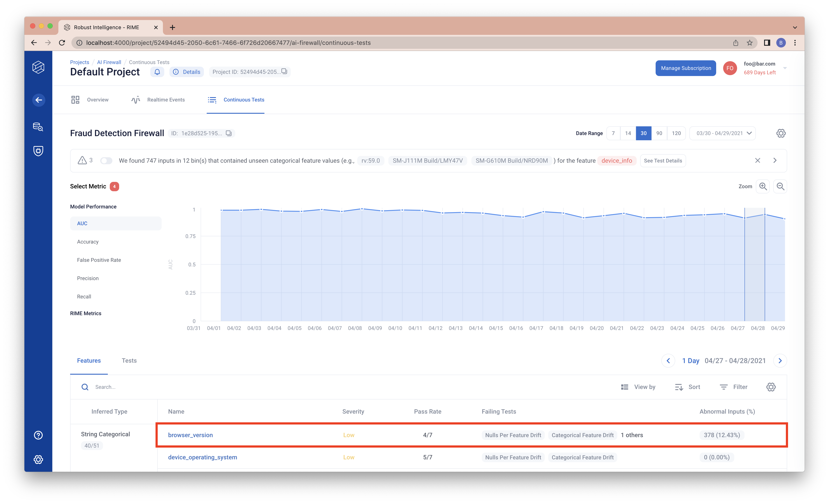Open the help question mark icon in sidebar
This screenshot has height=504, width=829.
click(38, 435)
